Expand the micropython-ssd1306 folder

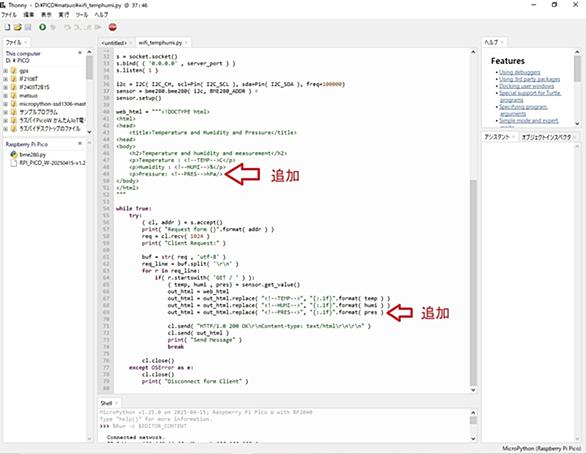click(6, 104)
